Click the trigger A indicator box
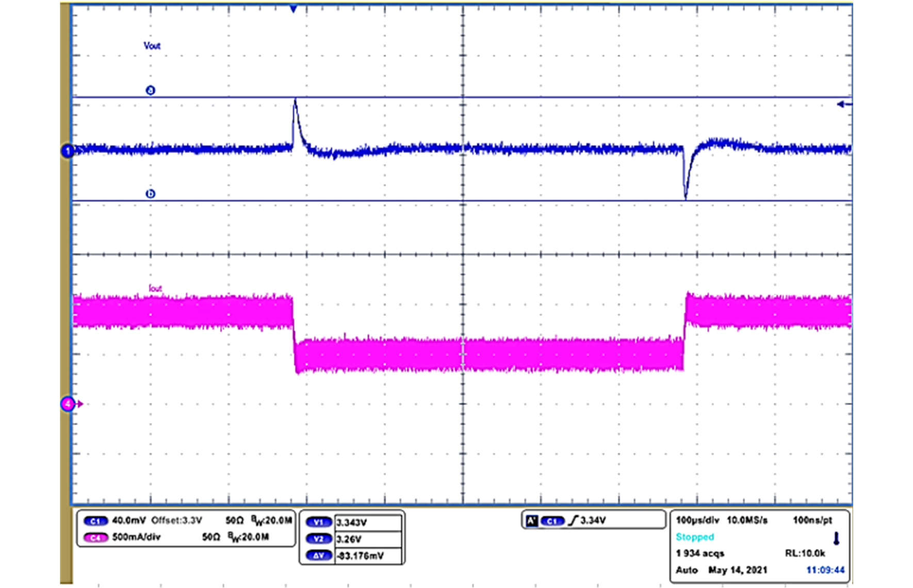This screenshot has height=588, width=913. (531, 521)
